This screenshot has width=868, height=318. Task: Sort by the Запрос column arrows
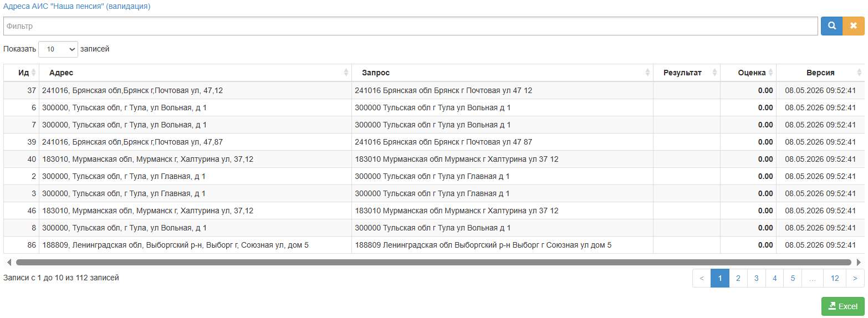648,73
